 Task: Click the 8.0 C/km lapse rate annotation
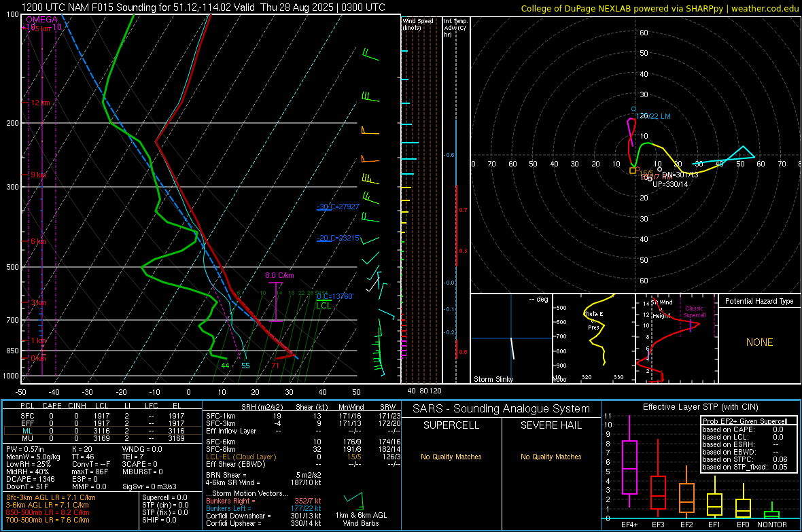tap(279, 275)
